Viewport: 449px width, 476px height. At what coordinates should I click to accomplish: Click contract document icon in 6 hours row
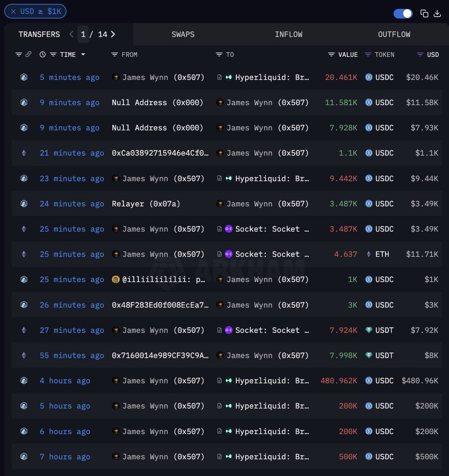pos(219,431)
